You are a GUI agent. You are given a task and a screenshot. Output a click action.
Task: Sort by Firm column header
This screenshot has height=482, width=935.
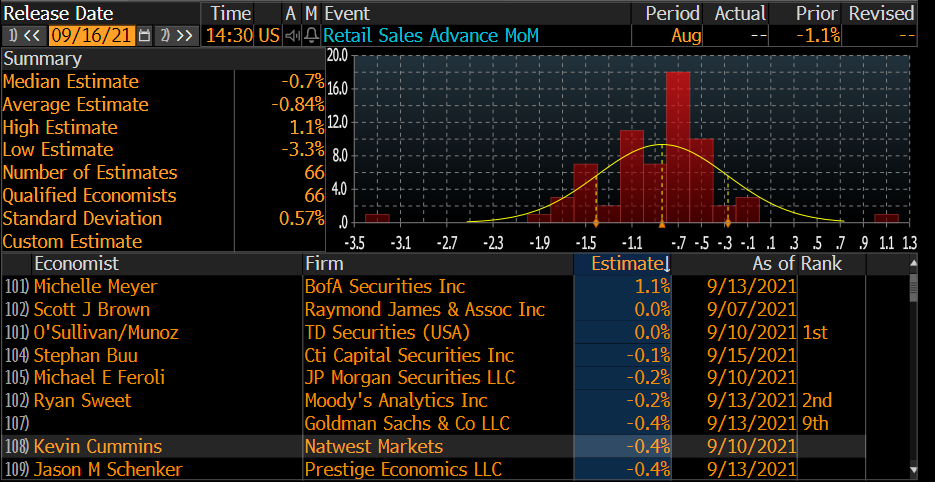(324, 263)
